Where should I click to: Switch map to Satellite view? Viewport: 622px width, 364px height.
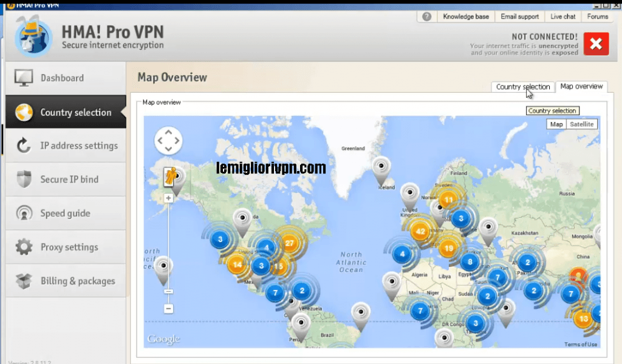[581, 124]
